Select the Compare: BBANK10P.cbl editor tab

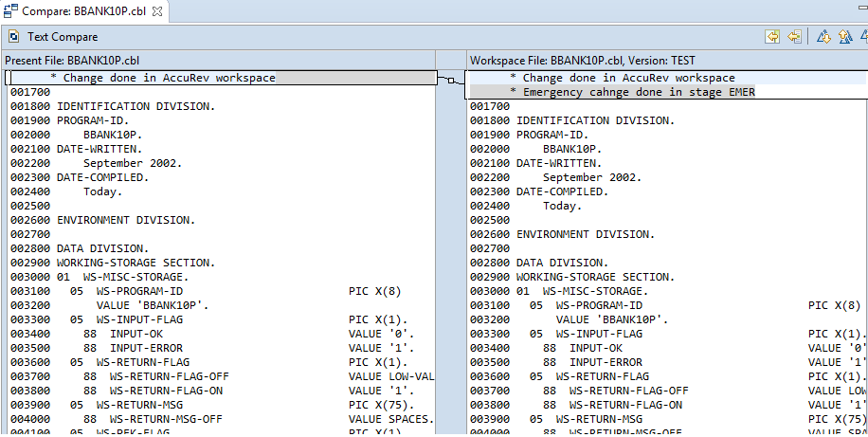[83, 12]
